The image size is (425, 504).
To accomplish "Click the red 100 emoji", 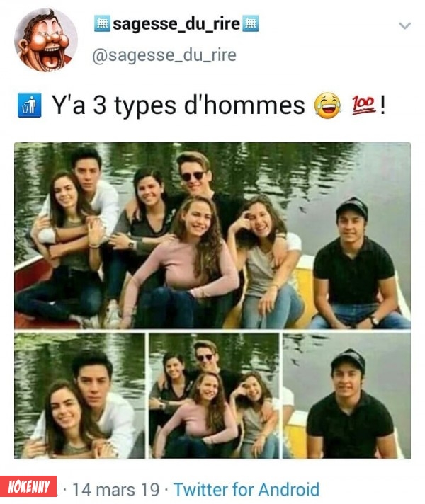I will click(x=363, y=105).
